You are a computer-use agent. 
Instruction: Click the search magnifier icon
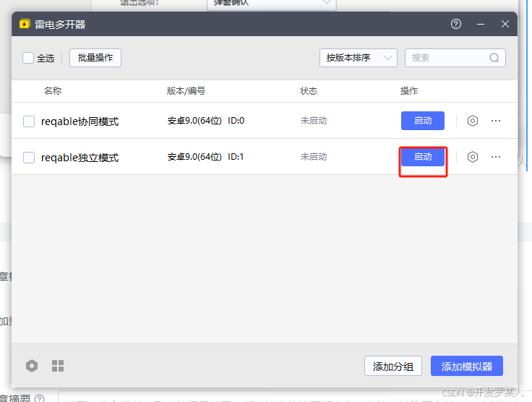click(494, 58)
